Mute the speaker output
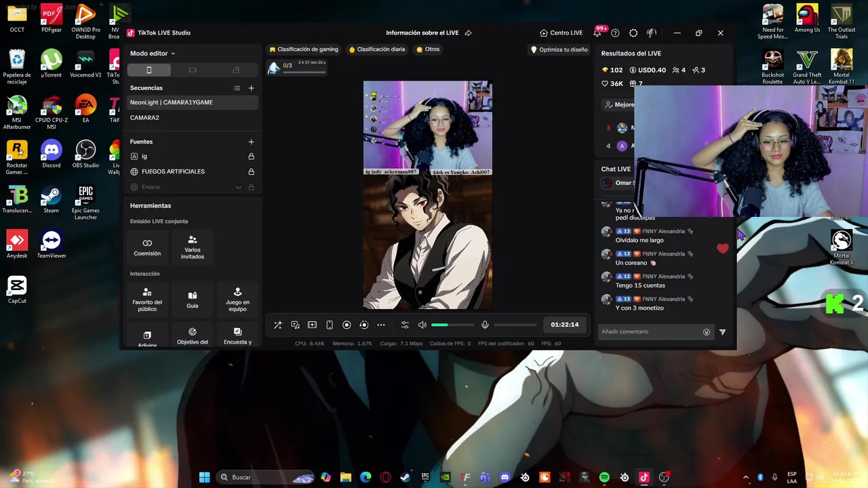This screenshot has height=488, width=868. [422, 325]
